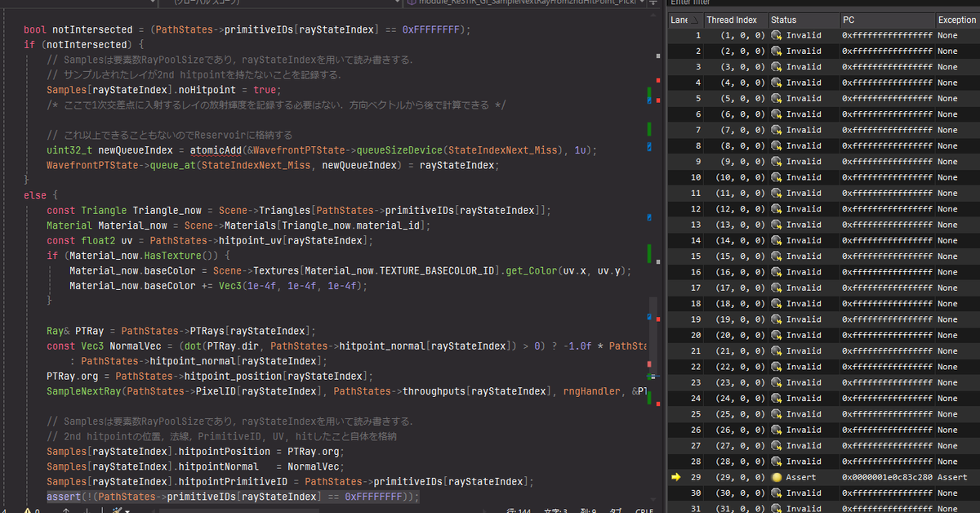Screen dimensions: 980x513
Task: Click the editor's vertical scrollbar track
Action: [x=658, y=245]
